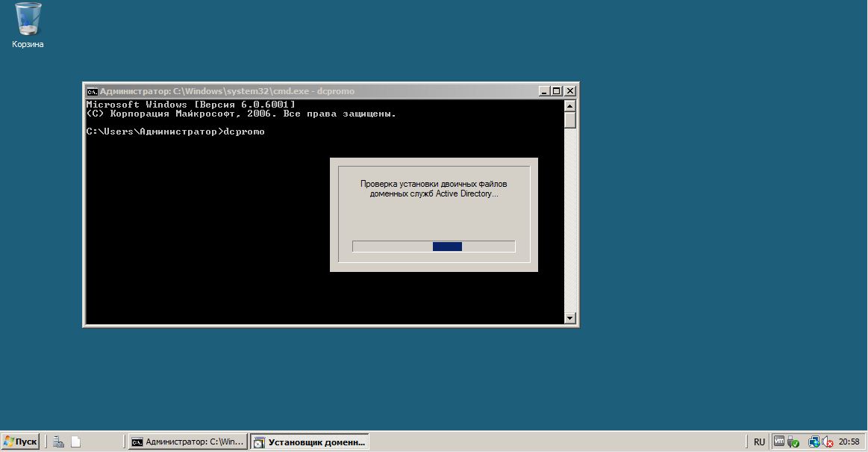Switch to the Администратор cmd taskbar button

tap(187, 442)
